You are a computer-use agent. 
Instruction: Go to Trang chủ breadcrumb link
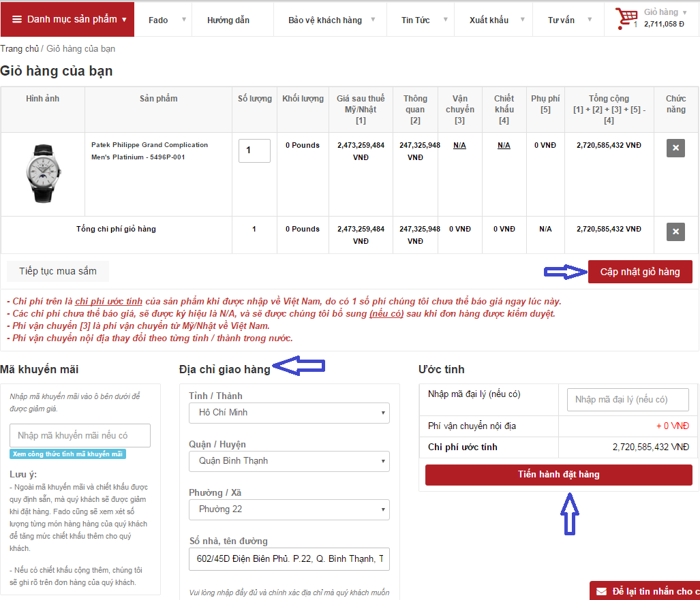coord(20,48)
